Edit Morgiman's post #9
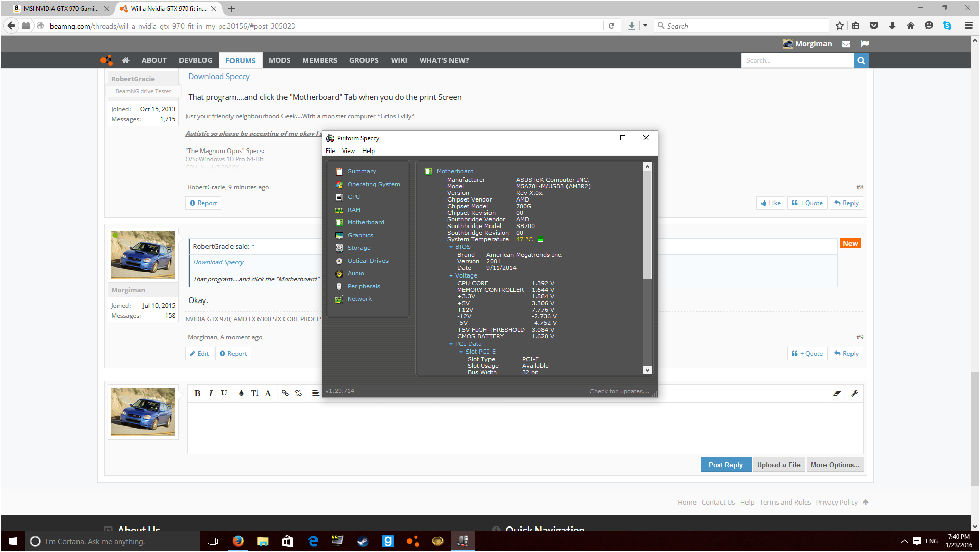Image resolution: width=980 pixels, height=552 pixels. (199, 354)
